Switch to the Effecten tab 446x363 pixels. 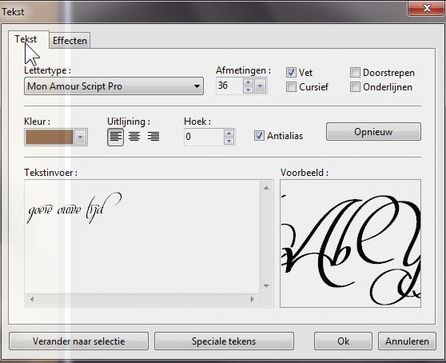[70, 41]
